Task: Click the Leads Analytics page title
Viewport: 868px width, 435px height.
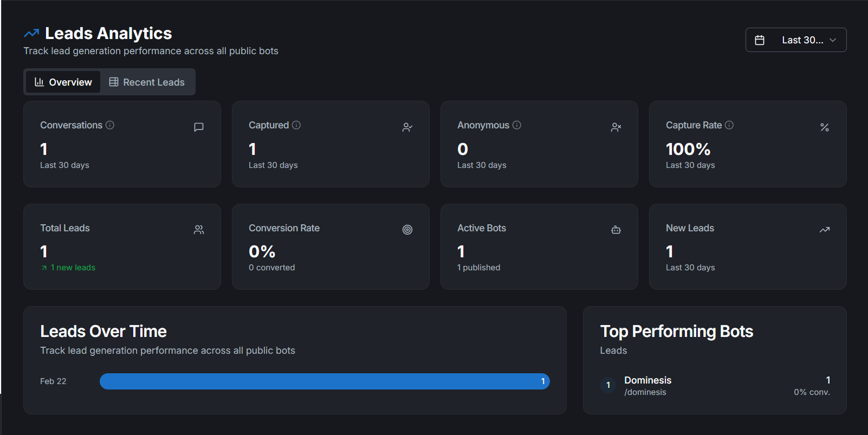Action: (x=108, y=34)
